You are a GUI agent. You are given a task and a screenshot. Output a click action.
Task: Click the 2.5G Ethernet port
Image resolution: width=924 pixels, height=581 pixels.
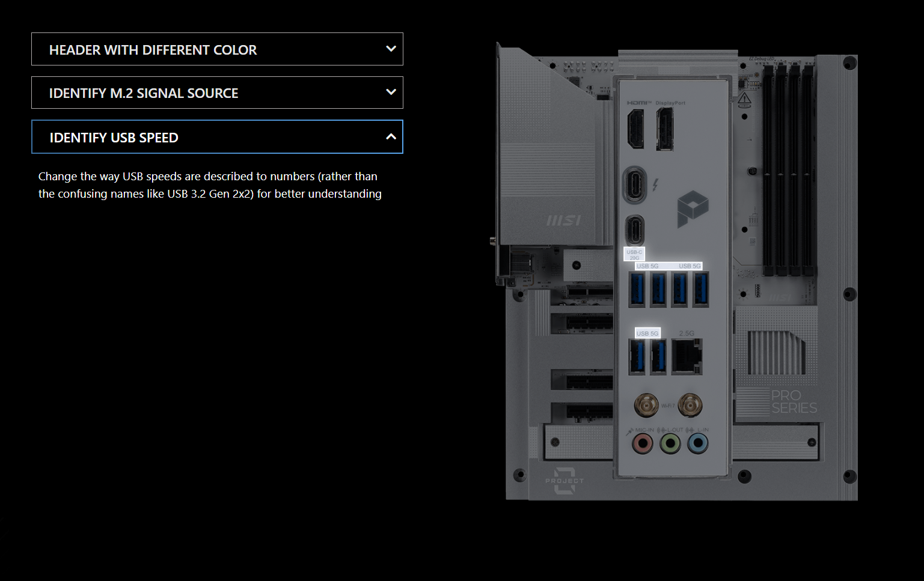pos(687,356)
